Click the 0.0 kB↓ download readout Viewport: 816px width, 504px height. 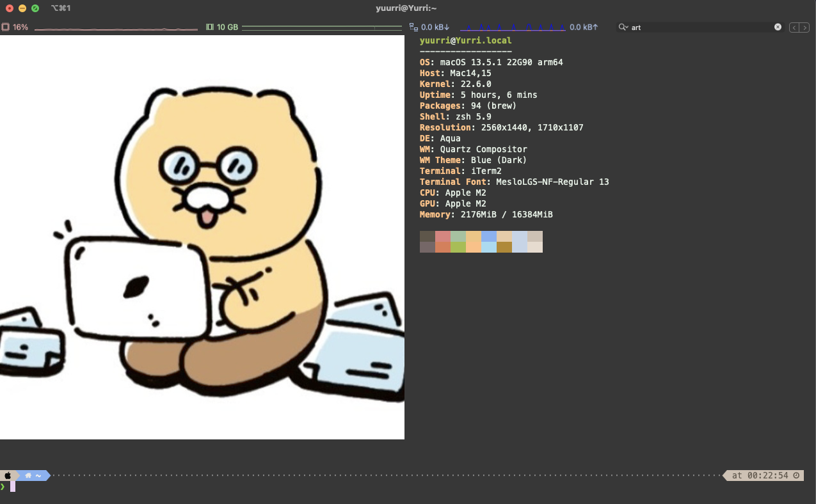pyautogui.click(x=435, y=28)
